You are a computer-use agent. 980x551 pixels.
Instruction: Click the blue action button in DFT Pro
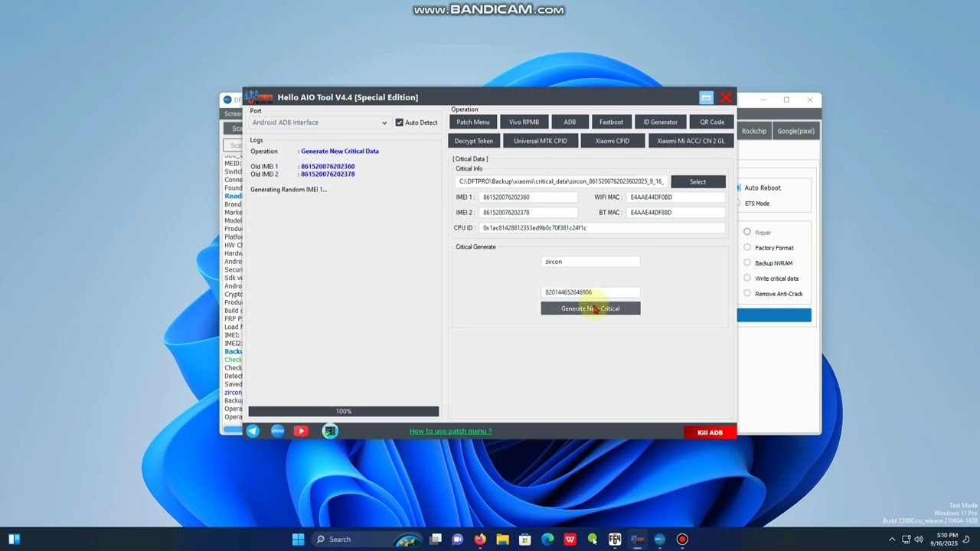(x=774, y=315)
